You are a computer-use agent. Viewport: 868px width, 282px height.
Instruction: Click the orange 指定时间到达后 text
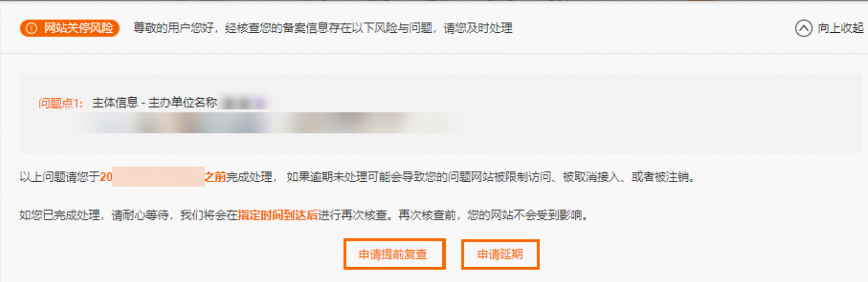278,215
